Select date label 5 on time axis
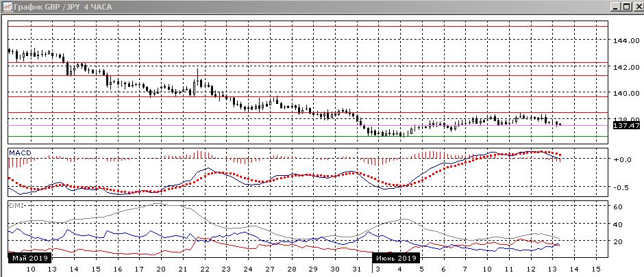Screen dimensions: 644x277 pyautogui.click(x=422, y=269)
